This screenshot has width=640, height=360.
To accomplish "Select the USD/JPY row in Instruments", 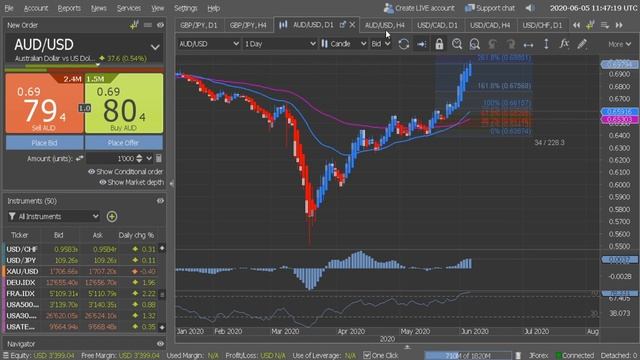I will [80, 260].
